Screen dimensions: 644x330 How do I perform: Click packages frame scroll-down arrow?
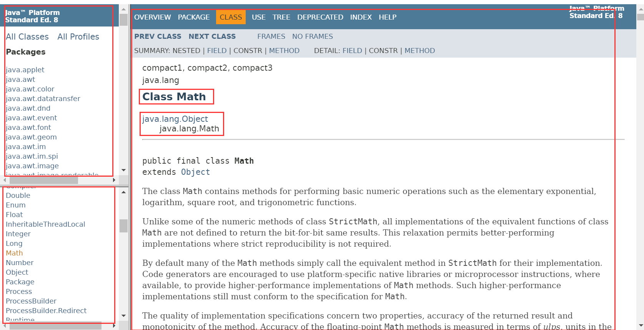point(123,170)
